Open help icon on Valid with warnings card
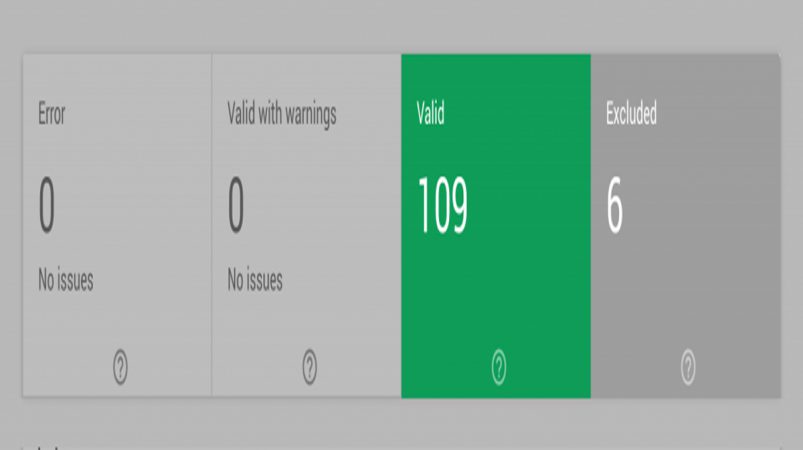The width and height of the screenshot is (803, 450). click(309, 367)
